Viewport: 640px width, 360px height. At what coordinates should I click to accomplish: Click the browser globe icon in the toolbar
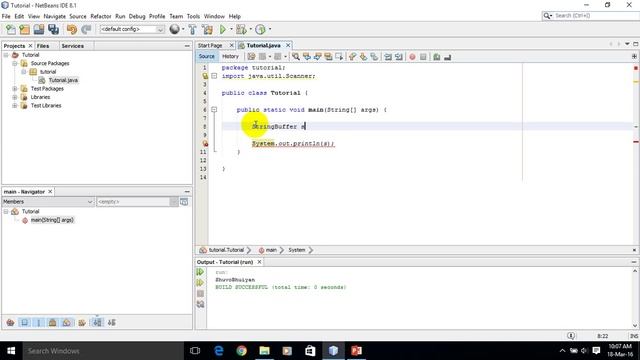(x=174, y=29)
